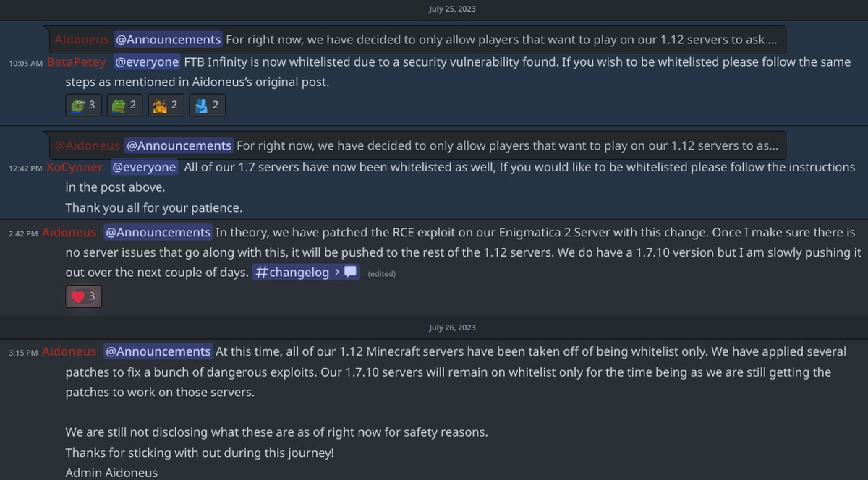Click the @everyone mention in XoCynner's message
This screenshot has height=480, width=868.
(x=144, y=168)
